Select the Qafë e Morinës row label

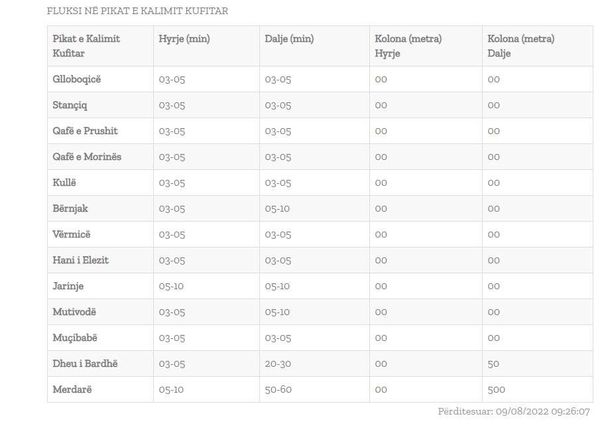[87, 157]
